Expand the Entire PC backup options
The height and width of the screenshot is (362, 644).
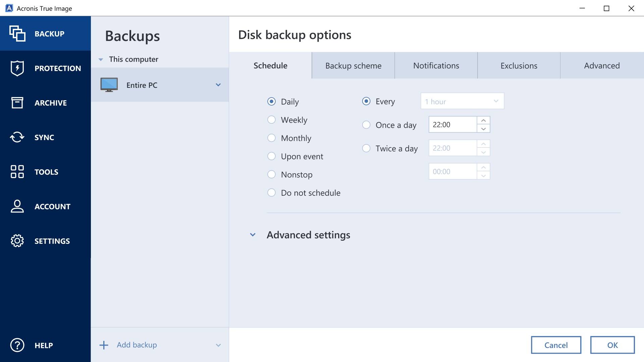(x=218, y=85)
